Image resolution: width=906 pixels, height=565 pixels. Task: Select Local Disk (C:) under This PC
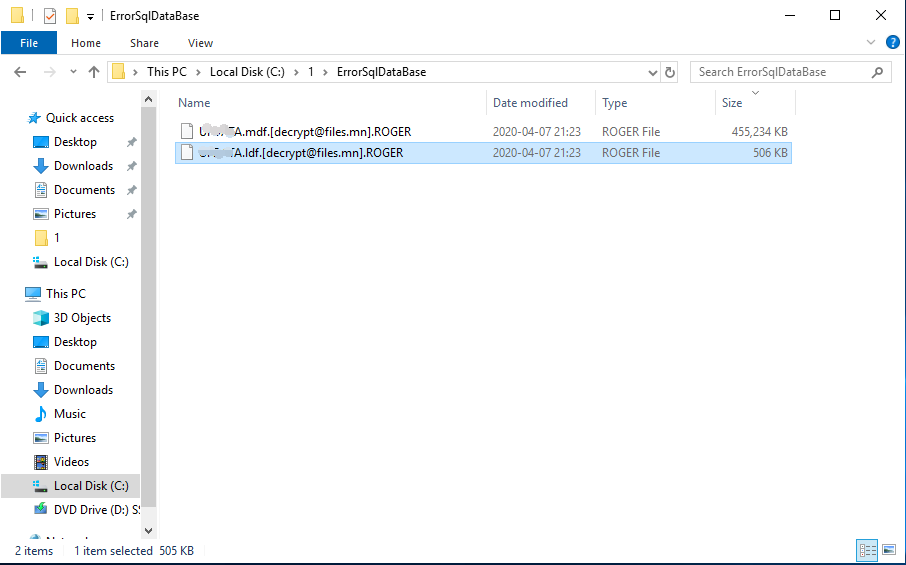pos(70,486)
